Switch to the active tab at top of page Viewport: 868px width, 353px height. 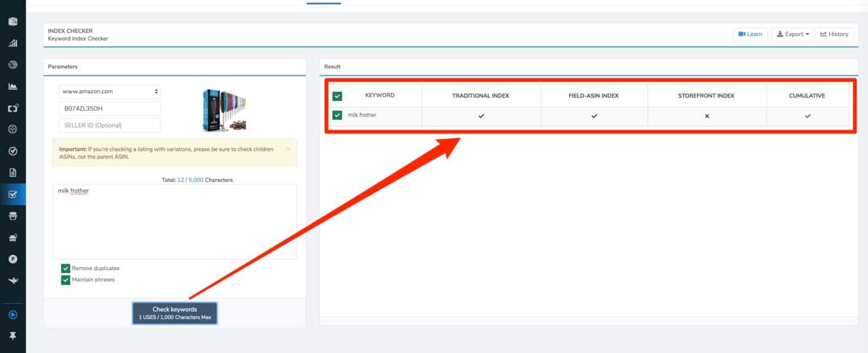[323, 2]
